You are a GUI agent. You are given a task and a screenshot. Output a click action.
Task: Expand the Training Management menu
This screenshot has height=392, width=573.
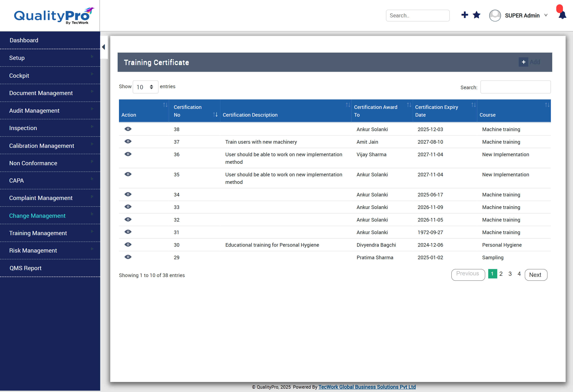[38, 233]
